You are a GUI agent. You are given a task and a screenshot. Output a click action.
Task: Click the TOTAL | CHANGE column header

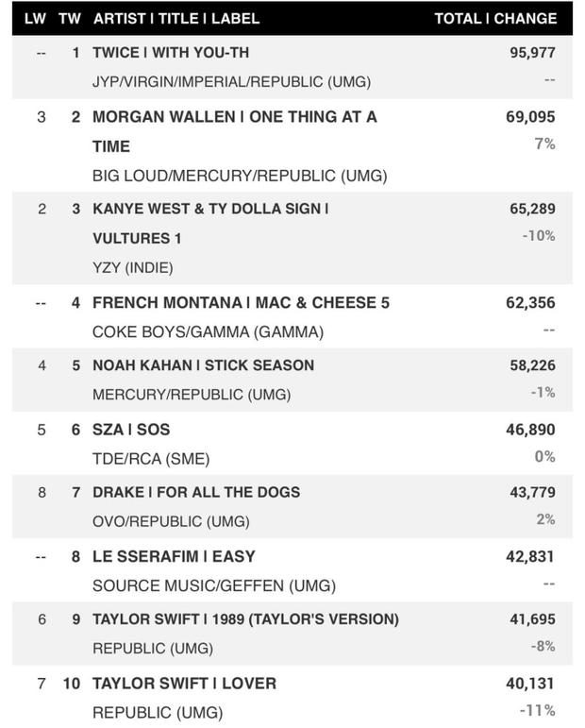click(495, 18)
